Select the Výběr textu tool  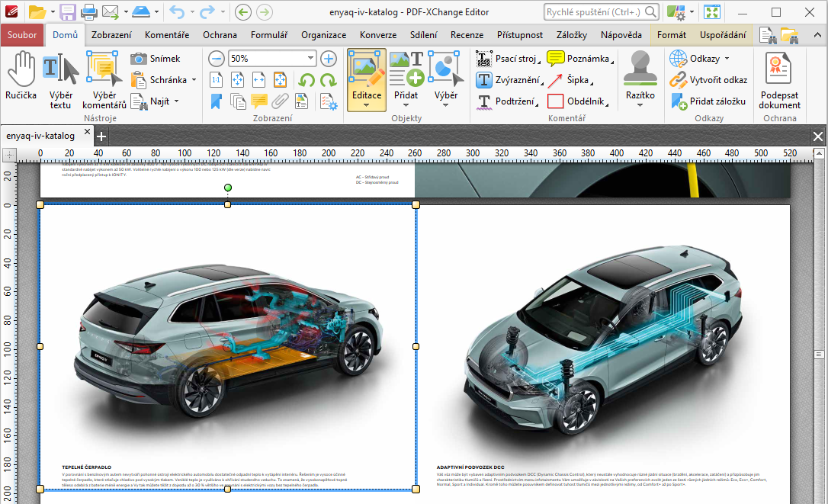coord(61,80)
